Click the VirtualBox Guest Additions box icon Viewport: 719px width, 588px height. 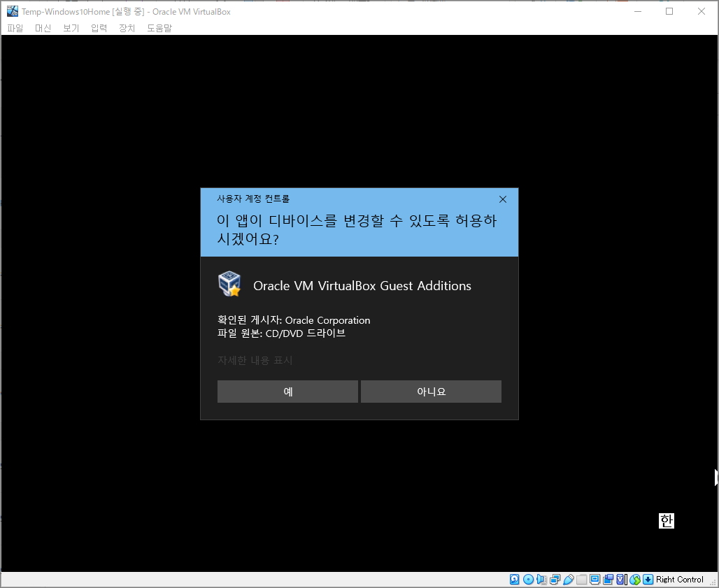click(x=229, y=284)
